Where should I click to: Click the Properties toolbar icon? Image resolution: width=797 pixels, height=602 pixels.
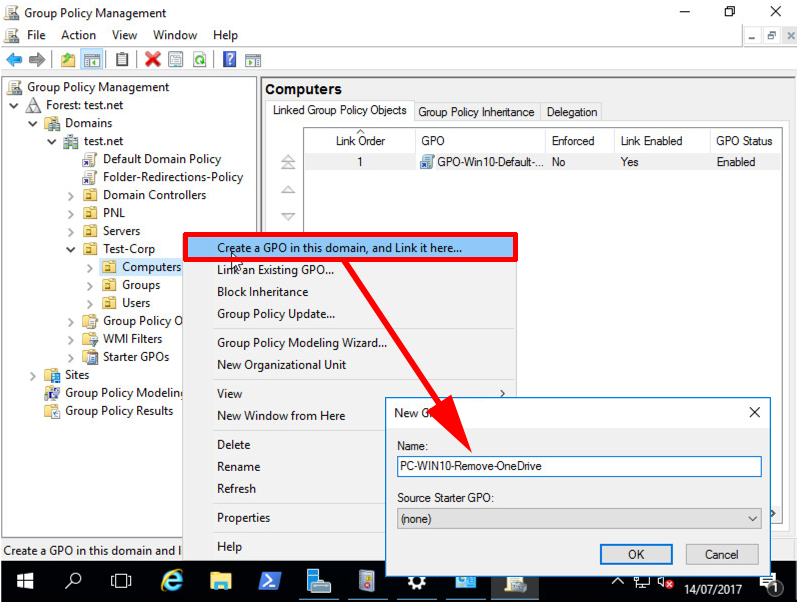pos(176,60)
